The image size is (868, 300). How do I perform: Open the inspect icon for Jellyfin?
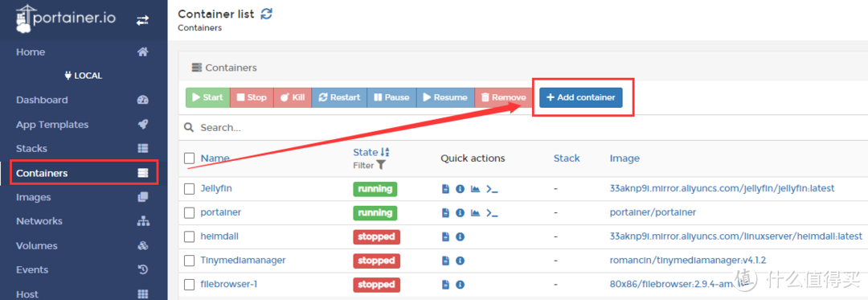(460, 189)
